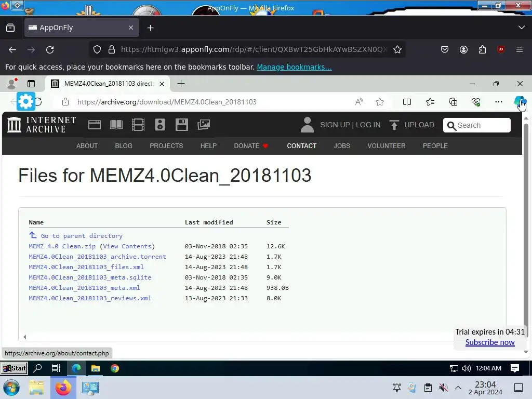Image resolution: width=532 pixels, height=399 pixels.
Task: Open Internet Archive web icon
Action: [x=95, y=125]
